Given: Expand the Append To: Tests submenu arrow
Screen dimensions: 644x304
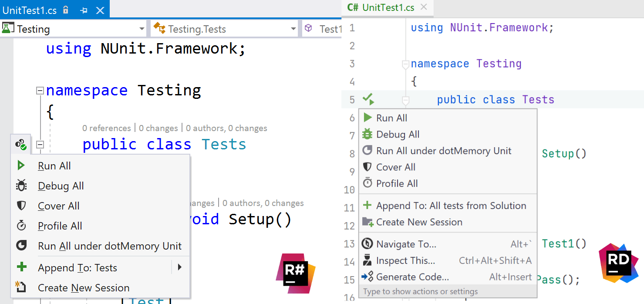Looking at the screenshot, I should (179, 267).
